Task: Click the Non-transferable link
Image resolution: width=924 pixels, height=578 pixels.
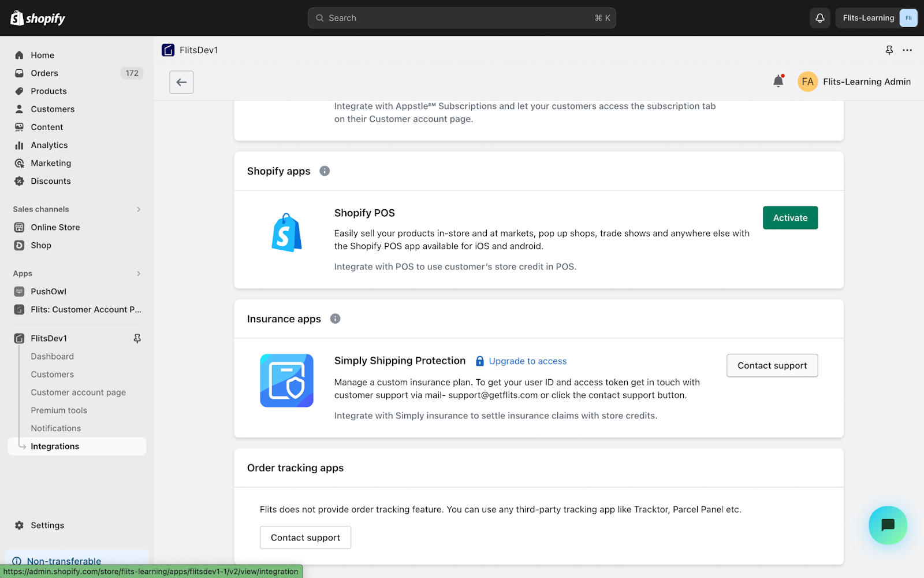Action: pos(64,561)
